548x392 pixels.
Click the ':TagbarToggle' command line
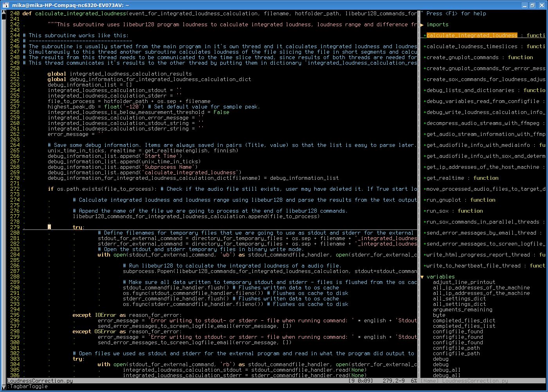click(x=27, y=387)
